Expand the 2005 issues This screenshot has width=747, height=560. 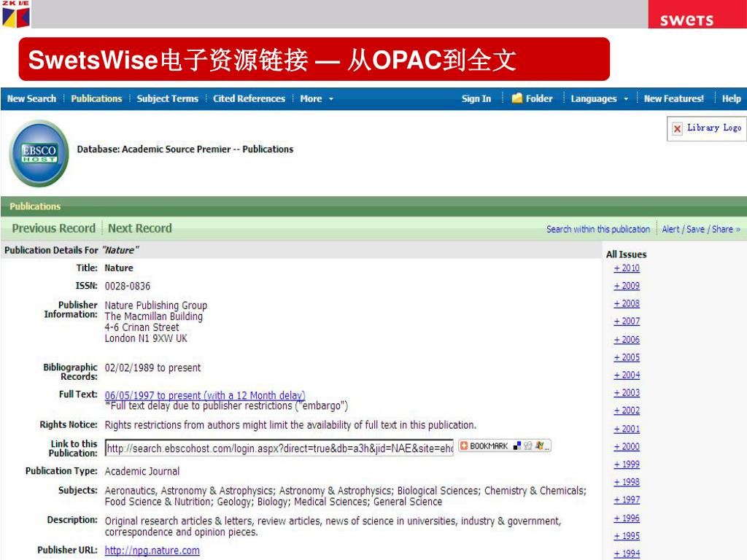(627, 357)
